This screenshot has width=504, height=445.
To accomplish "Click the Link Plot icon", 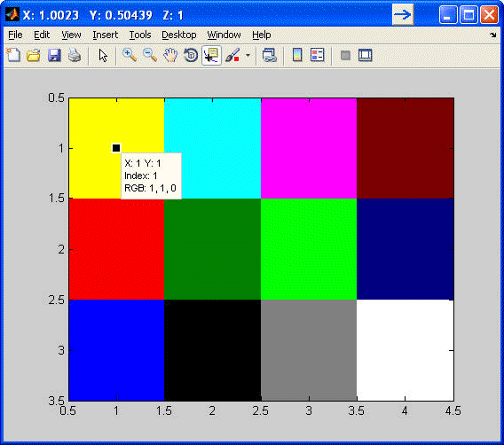I will coord(270,56).
